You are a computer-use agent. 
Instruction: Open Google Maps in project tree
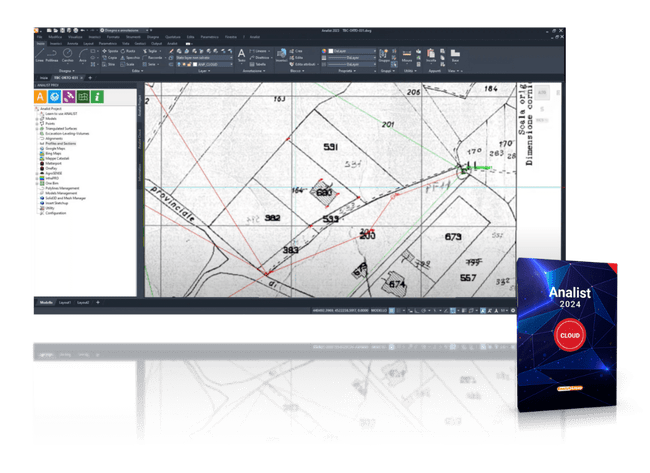click(x=53, y=148)
